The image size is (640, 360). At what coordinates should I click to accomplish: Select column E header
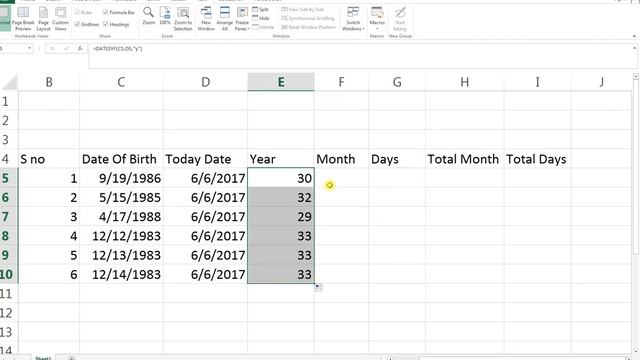(x=281, y=82)
